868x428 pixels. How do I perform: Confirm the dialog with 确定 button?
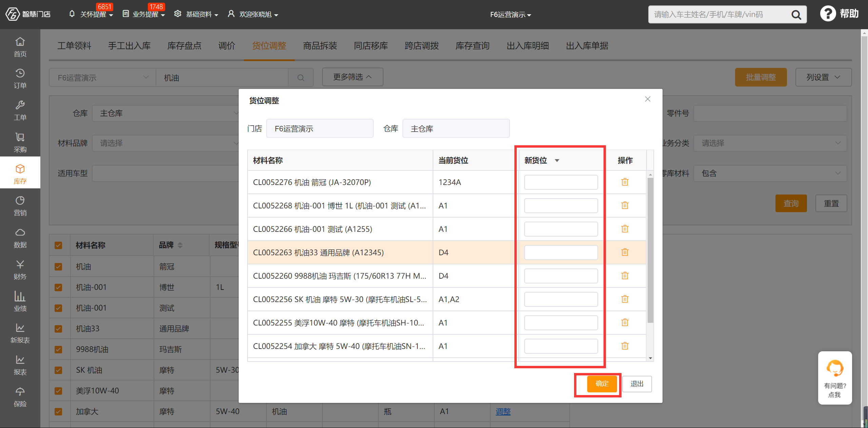coord(602,384)
